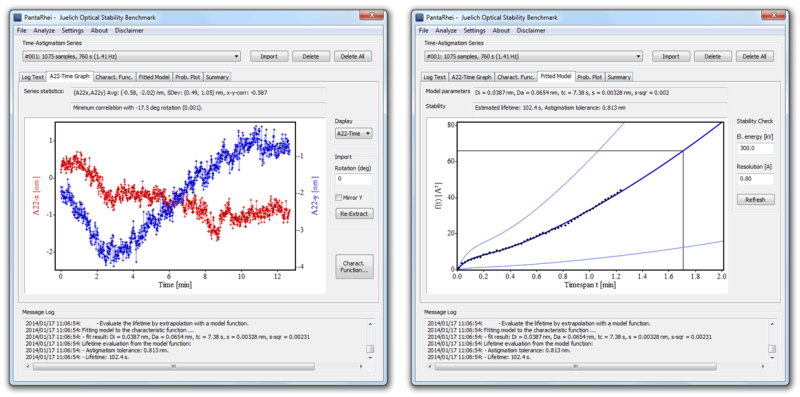Open About menu in right window
Screen dimensions: 800x397
coord(501,31)
